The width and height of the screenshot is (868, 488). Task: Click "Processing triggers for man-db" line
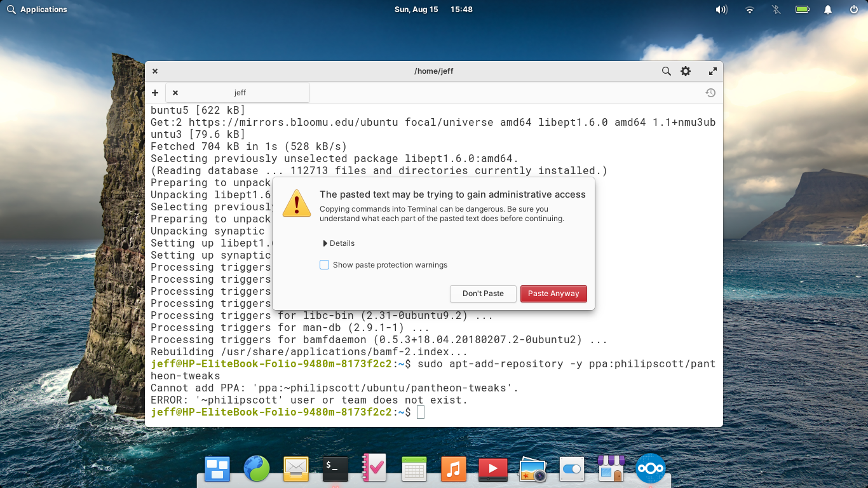pos(290,328)
